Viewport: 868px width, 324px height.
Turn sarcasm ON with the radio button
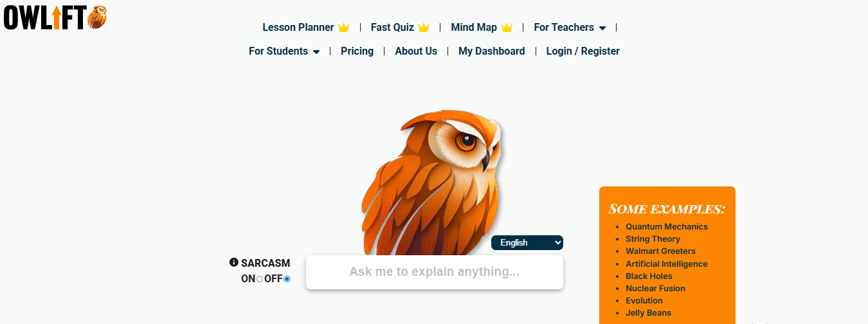click(x=259, y=279)
